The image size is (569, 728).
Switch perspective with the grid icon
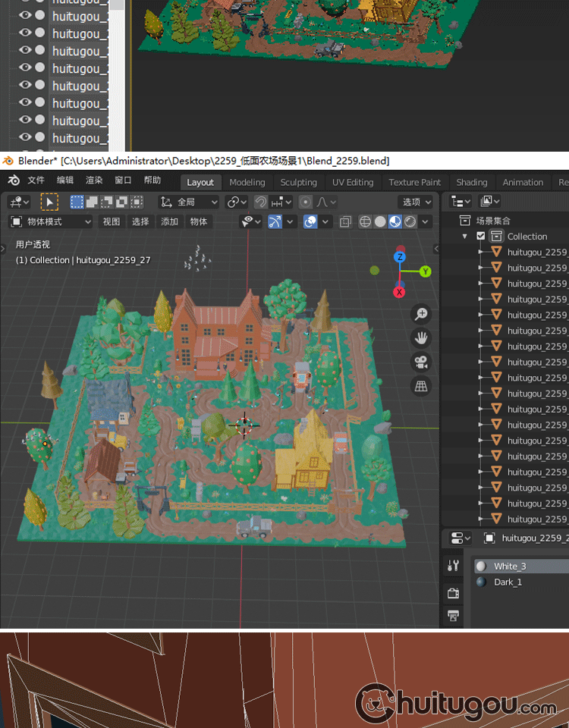point(421,386)
